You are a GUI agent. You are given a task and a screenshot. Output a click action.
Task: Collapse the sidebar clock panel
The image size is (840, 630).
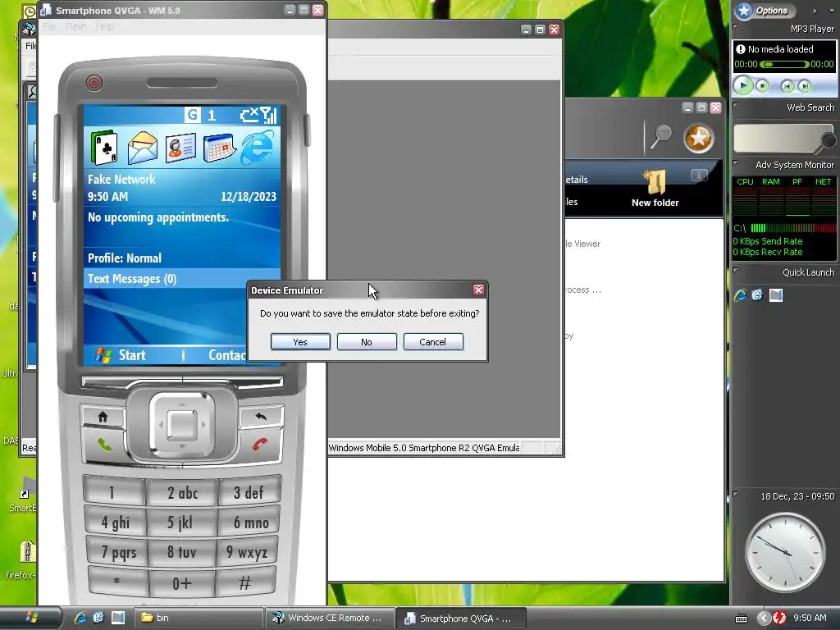[736, 495]
